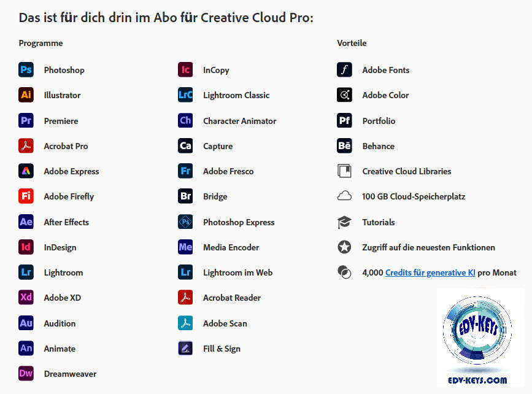The width and height of the screenshot is (532, 394).
Task: Click the Adobe Color icon
Action: (x=344, y=95)
